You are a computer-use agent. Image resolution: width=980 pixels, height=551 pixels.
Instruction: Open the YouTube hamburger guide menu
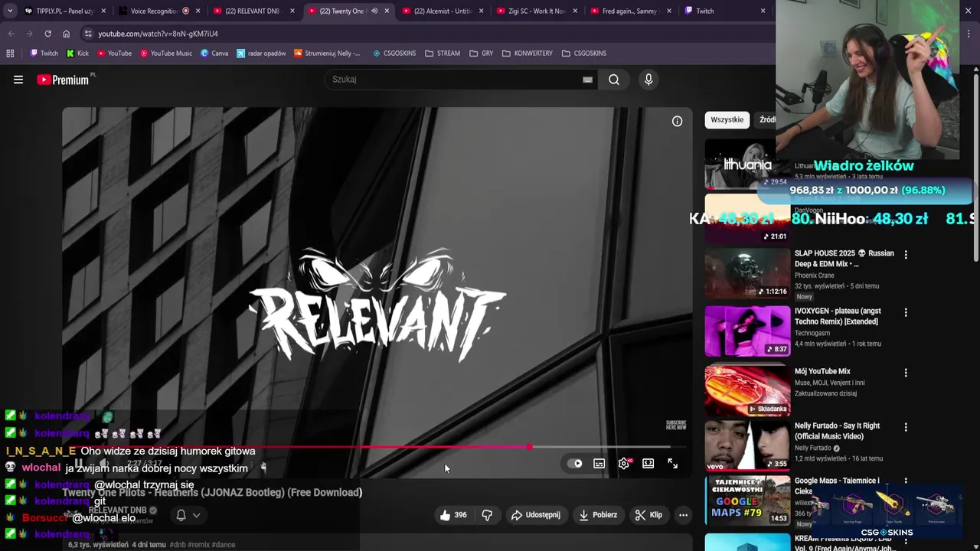[18, 80]
